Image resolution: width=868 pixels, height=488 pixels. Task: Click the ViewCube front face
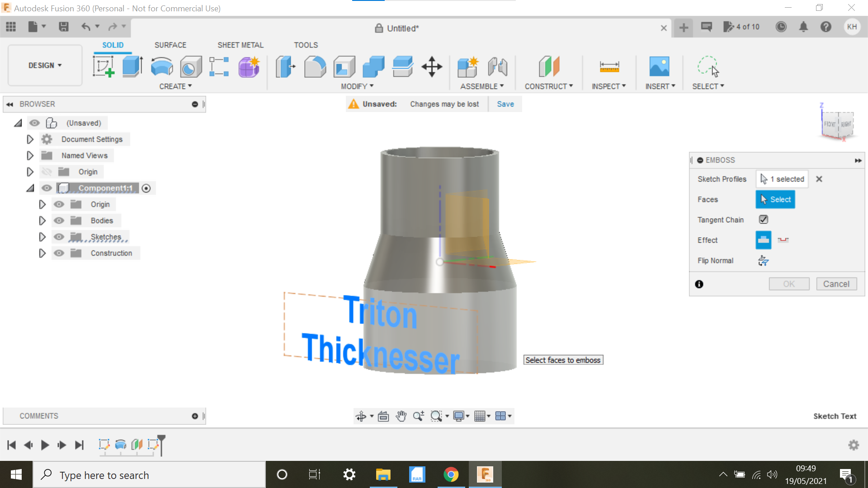click(830, 124)
